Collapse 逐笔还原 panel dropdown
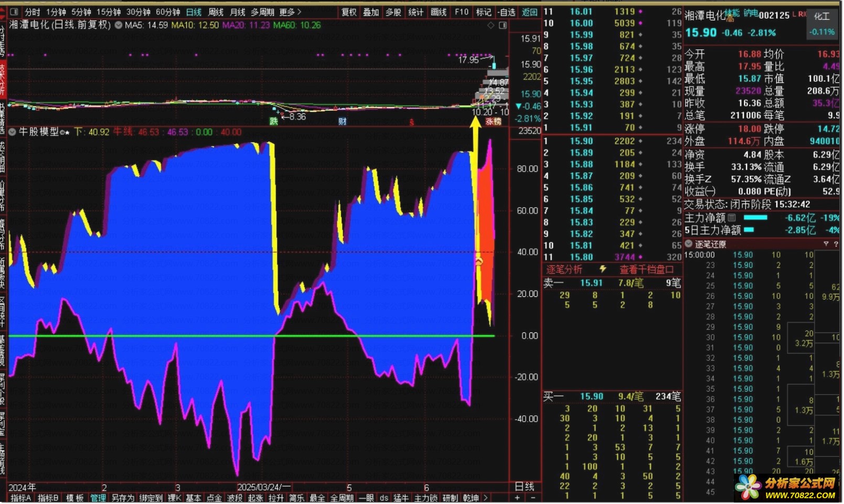Screen dimensions: 844x504 pos(689,244)
